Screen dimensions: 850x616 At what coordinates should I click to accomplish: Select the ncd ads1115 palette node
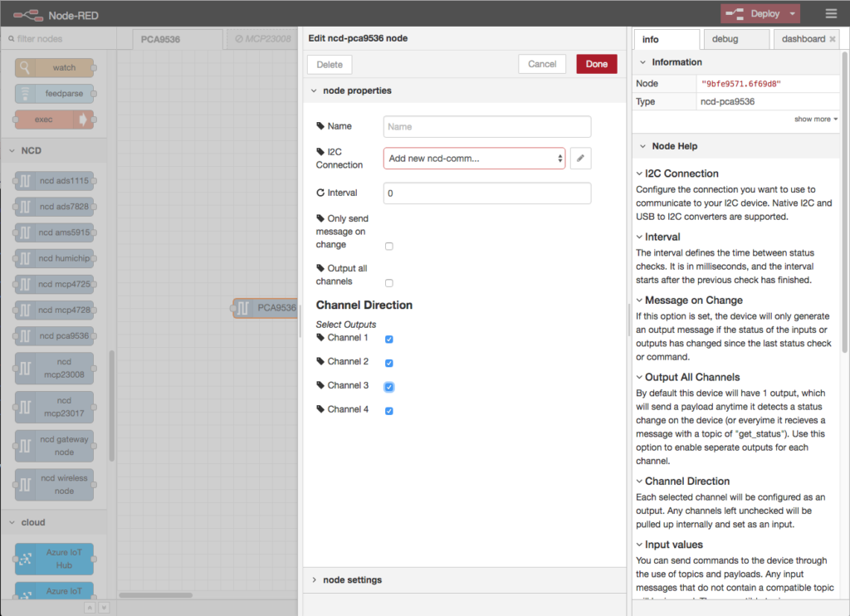pyautogui.click(x=55, y=181)
